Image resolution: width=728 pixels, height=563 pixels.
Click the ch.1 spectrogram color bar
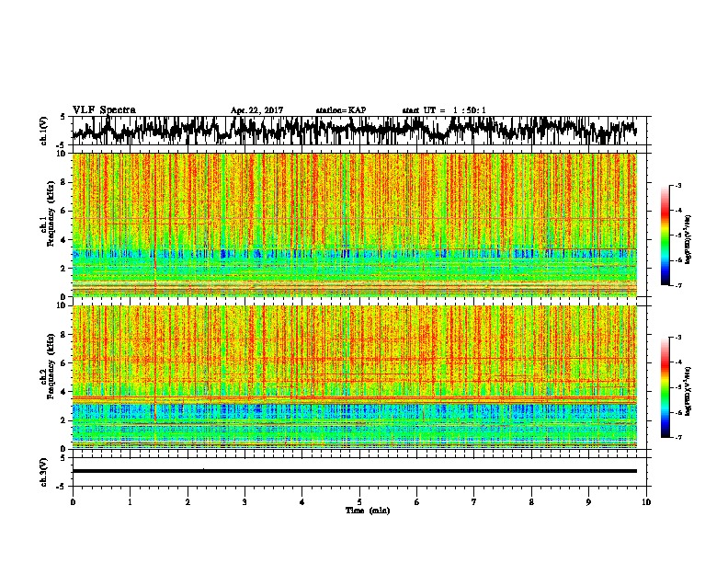665,236
